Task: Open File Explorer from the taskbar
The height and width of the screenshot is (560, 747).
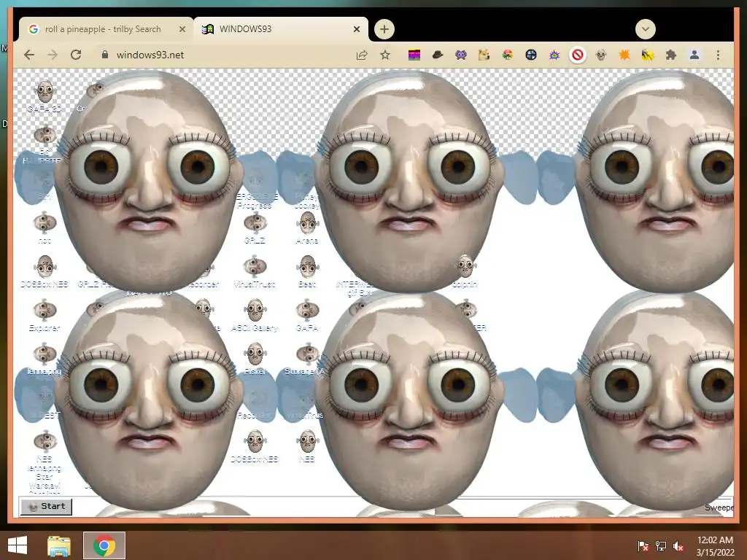Action: [59, 545]
